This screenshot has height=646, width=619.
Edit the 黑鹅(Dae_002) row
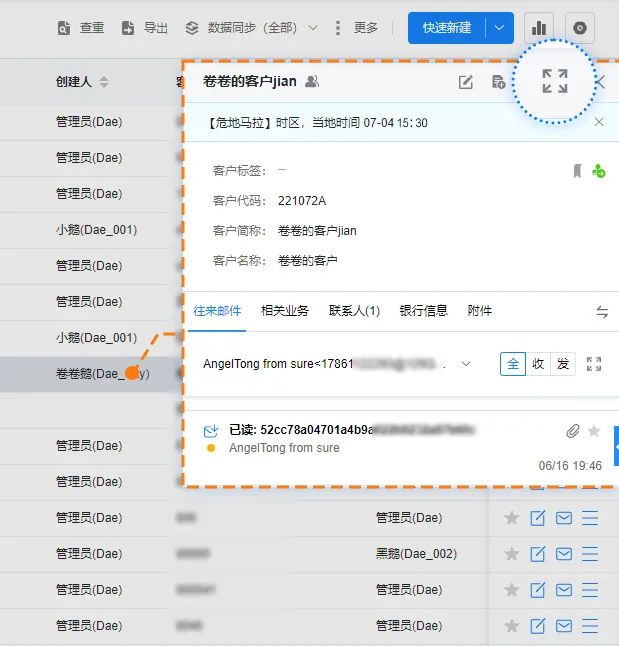(537, 554)
